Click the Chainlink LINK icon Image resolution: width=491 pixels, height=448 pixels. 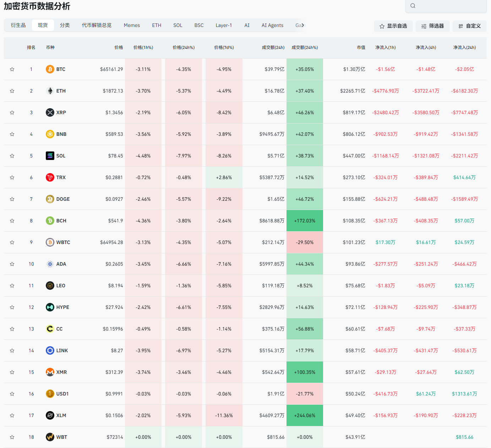(50, 350)
